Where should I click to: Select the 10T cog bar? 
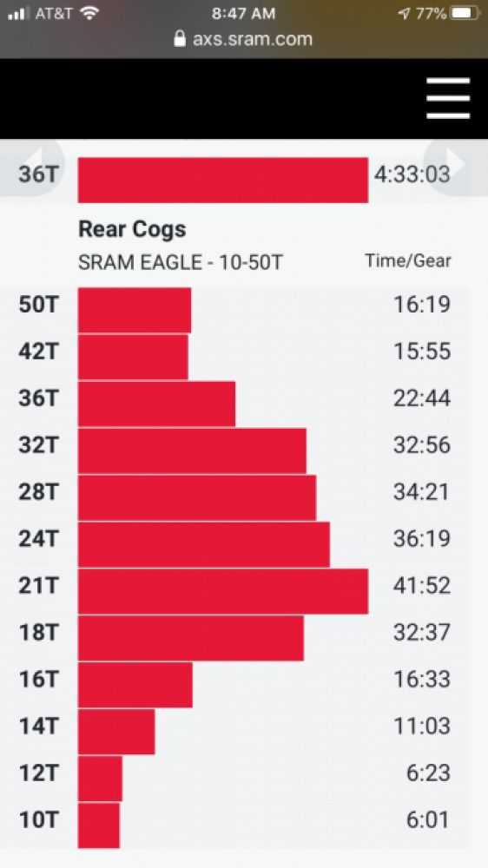tap(99, 825)
